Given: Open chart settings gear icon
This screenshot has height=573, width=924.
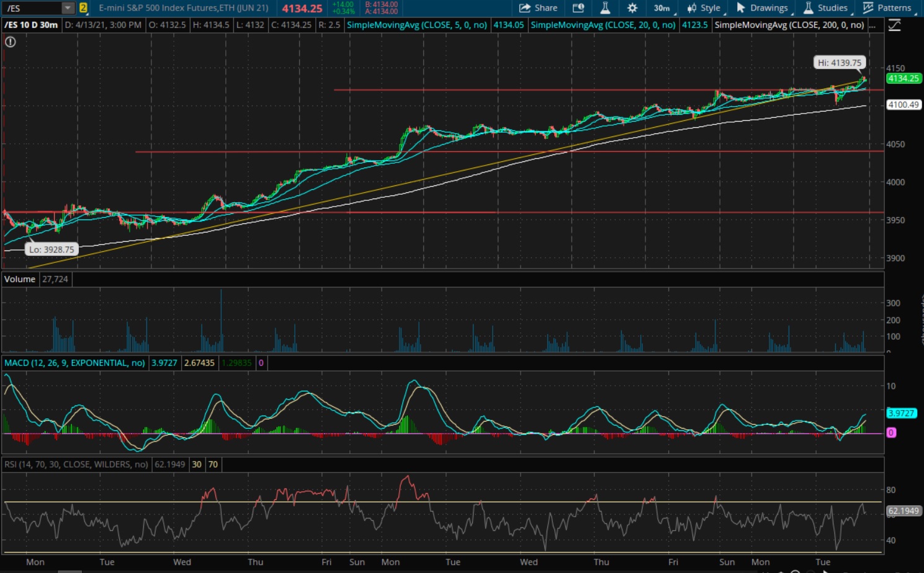Looking at the screenshot, I should 632,8.
